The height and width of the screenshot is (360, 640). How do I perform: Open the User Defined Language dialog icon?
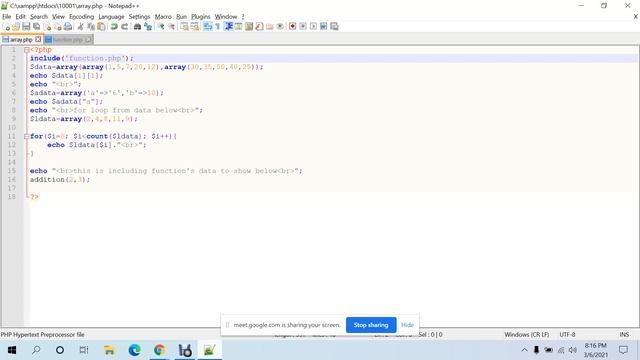click(238, 27)
